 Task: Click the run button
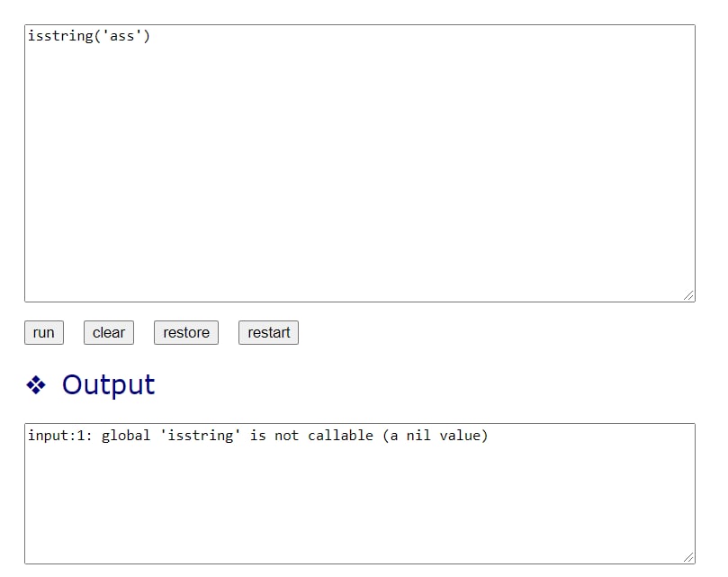(x=43, y=333)
